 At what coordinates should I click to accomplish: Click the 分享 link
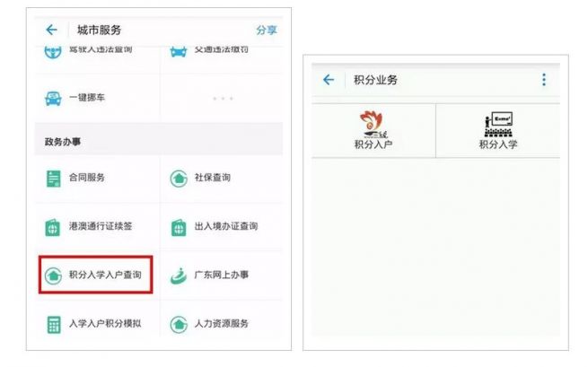point(267,30)
